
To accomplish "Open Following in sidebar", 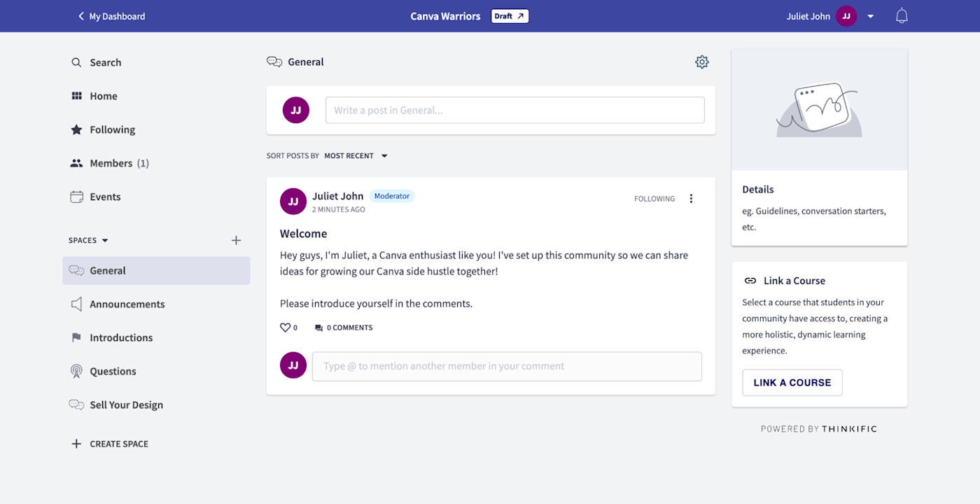I will (112, 129).
